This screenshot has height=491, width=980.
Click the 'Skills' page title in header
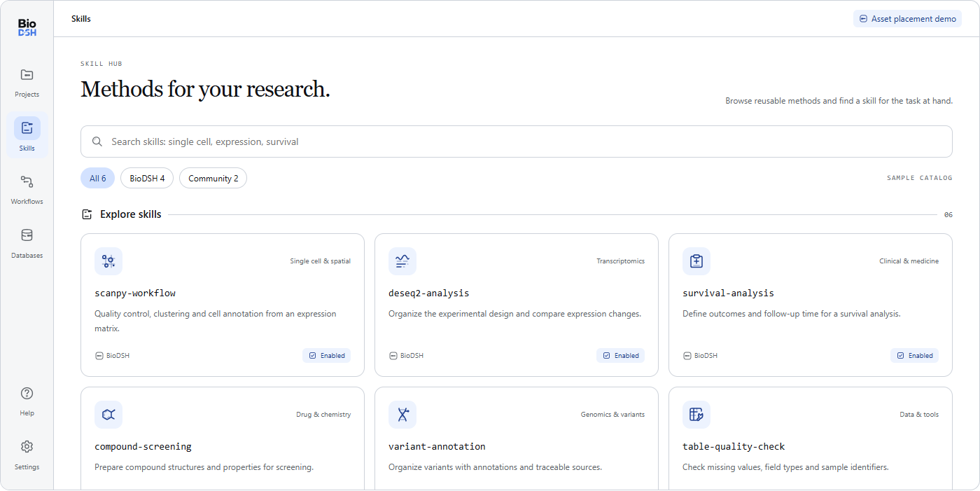(81, 19)
